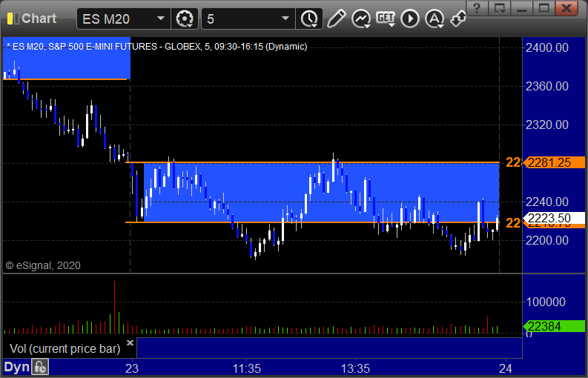Select the upper orange horizontal line
Image resolution: width=588 pixels, height=378 pixels.
[x=312, y=162]
